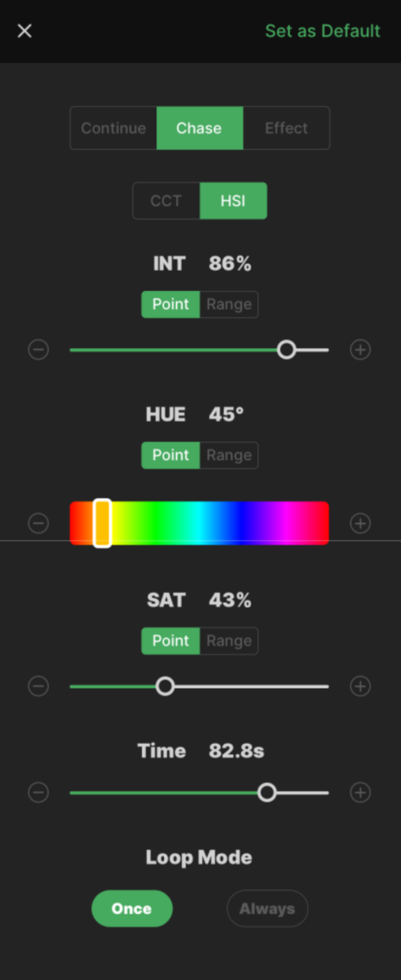Select the Effect tab
Image resolution: width=401 pixels, height=980 pixels.
[286, 128]
